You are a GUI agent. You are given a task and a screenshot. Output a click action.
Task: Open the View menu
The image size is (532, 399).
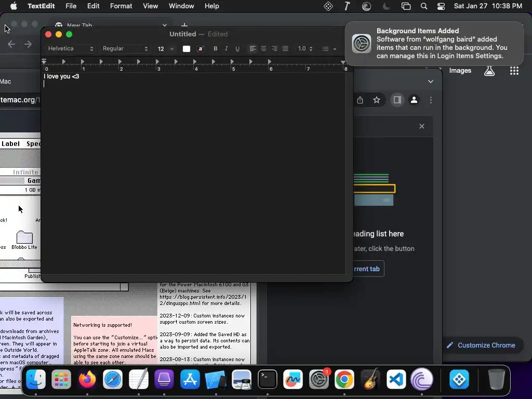tap(150, 6)
